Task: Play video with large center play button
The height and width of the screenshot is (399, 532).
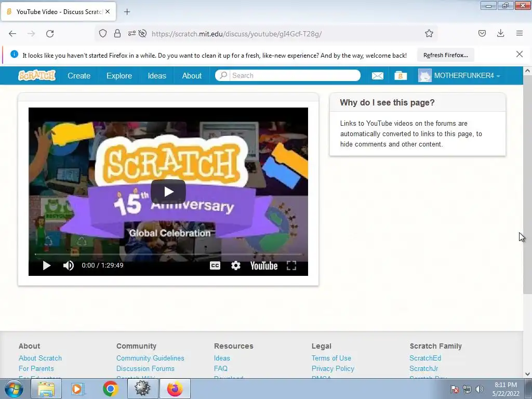Action: click(168, 192)
